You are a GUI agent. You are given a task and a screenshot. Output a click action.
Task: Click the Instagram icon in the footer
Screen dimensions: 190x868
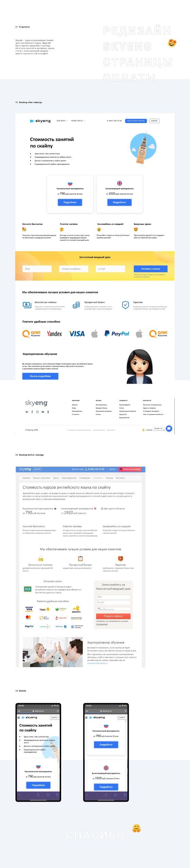[37, 412]
